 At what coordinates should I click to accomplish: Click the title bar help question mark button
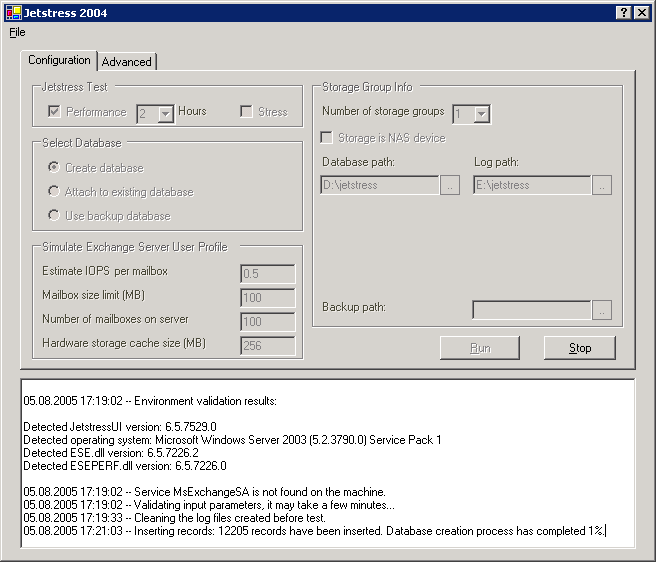[x=623, y=13]
